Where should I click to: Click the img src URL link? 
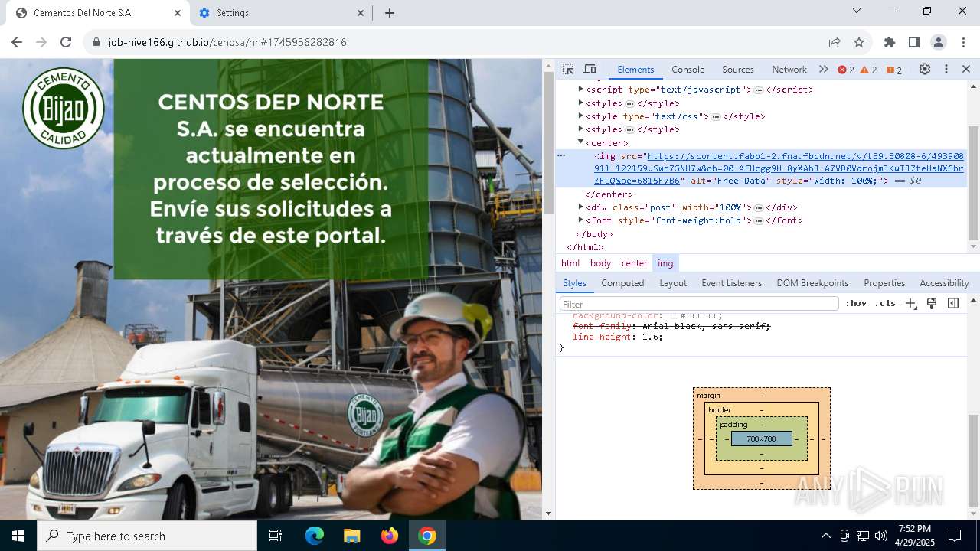(x=779, y=168)
